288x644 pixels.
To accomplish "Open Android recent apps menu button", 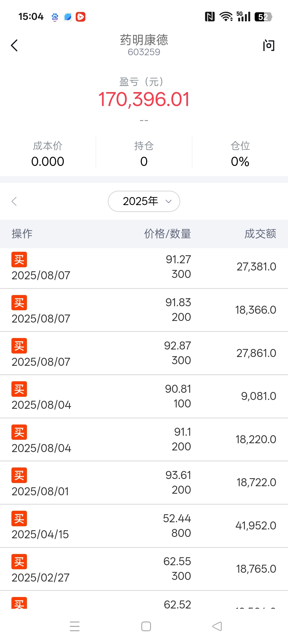I will coord(75,626).
